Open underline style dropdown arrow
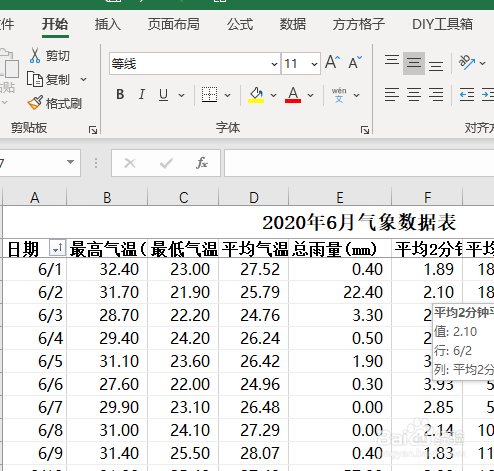Viewport: 494px width, 471px height. [x=182, y=95]
